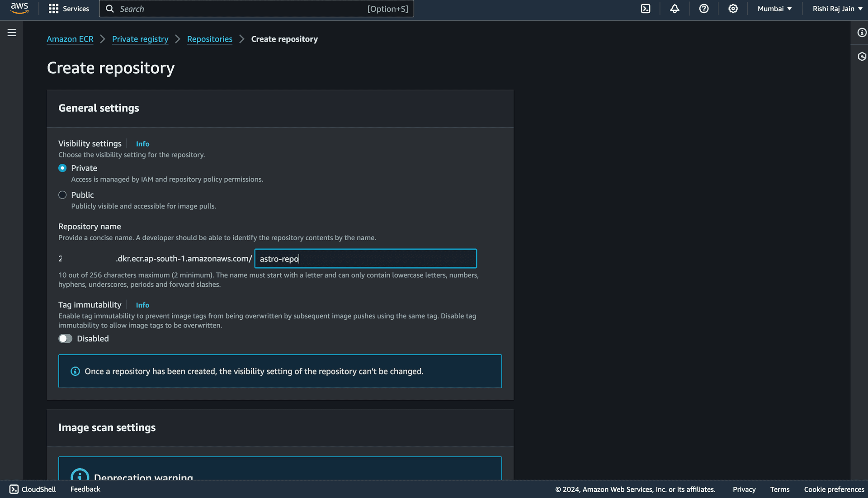This screenshot has height=498, width=868.
Task: Open console settings gear icon
Action: click(733, 9)
